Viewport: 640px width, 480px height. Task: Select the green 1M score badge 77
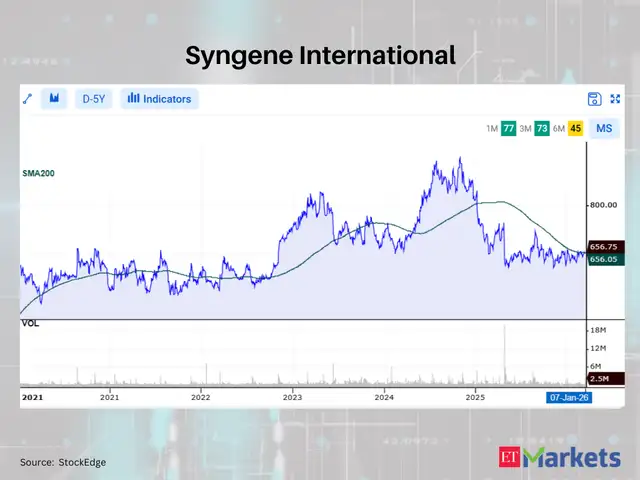point(509,128)
